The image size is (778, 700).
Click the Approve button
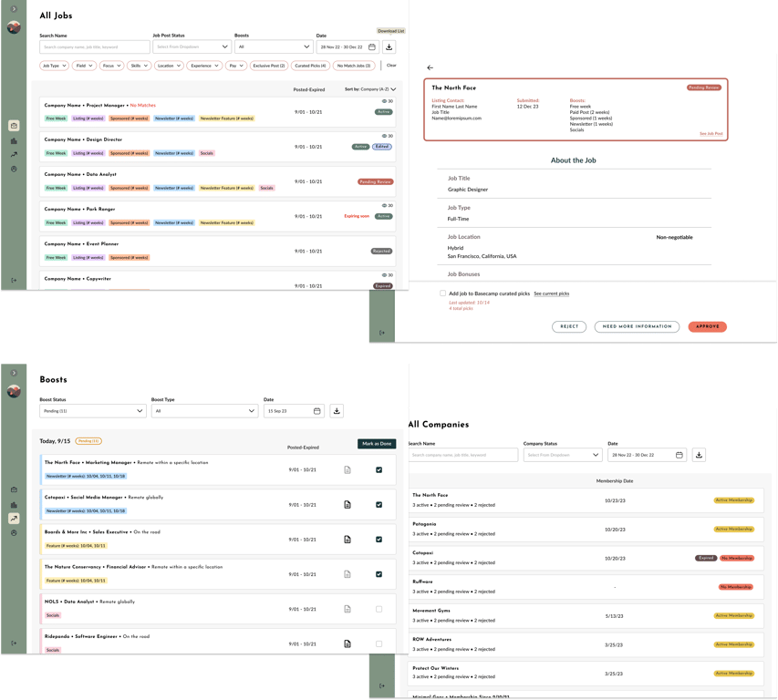[x=707, y=326]
